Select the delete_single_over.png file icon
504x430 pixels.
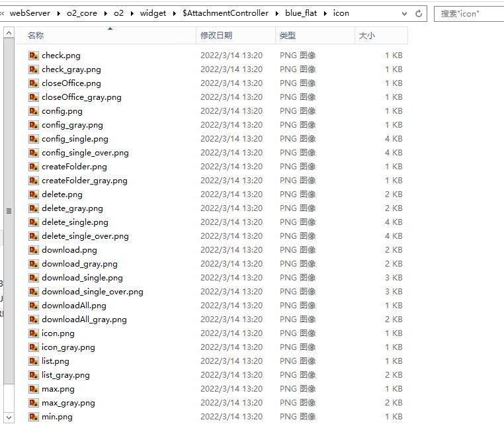pos(34,236)
